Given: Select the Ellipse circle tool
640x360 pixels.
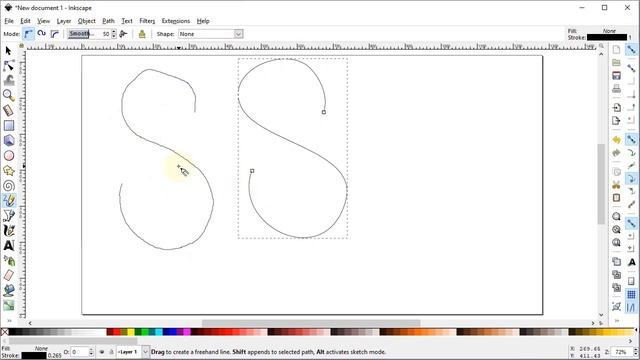Looking at the screenshot, I should pos(9,156).
